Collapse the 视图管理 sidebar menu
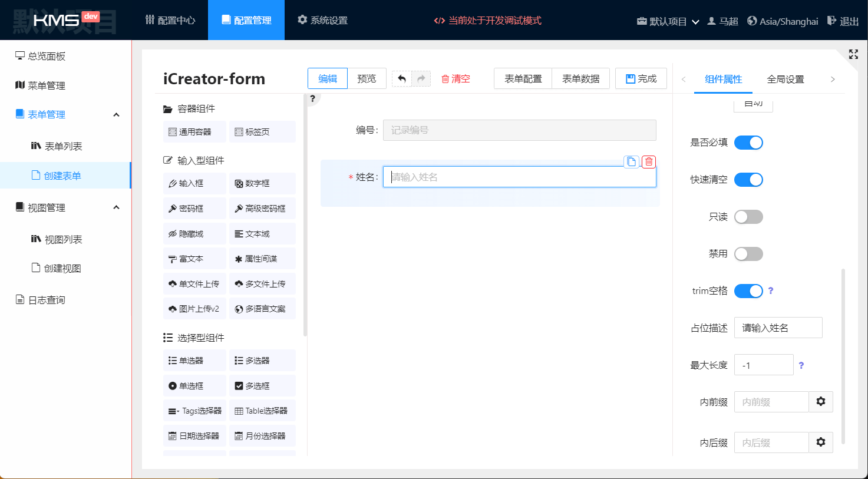The width and height of the screenshot is (868, 479). pos(116,207)
